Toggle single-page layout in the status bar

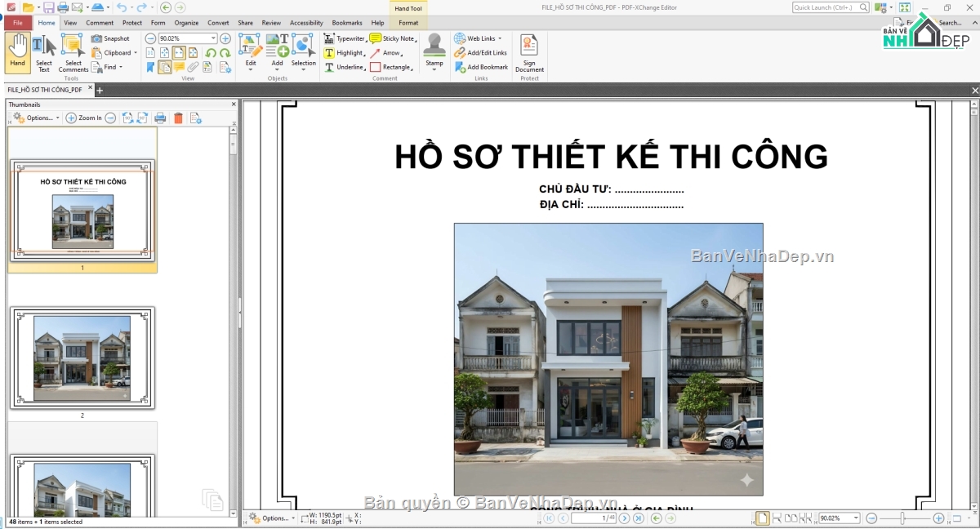click(x=763, y=518)
